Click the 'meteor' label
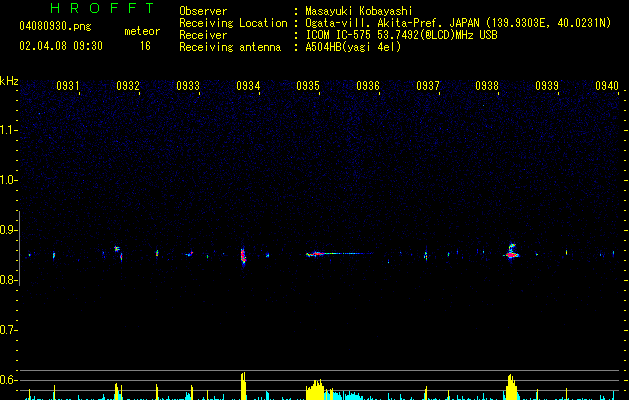The width and height of the screenshot is (629, 400). click(x=142, y=31)
